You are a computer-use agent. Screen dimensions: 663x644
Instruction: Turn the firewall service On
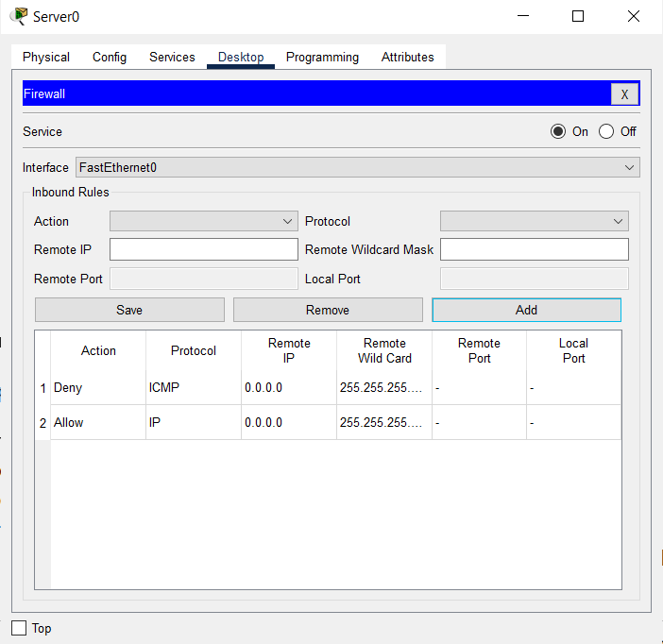point(558,131)
